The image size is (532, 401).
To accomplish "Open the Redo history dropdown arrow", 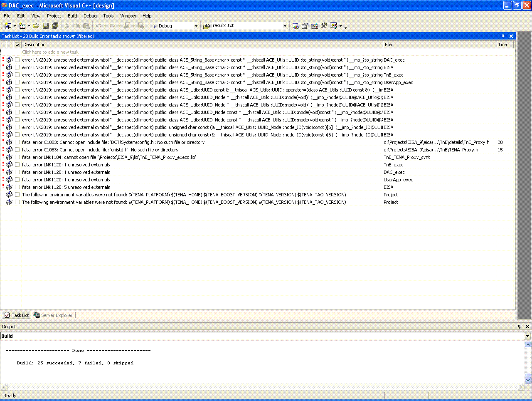I will (119, 26).
